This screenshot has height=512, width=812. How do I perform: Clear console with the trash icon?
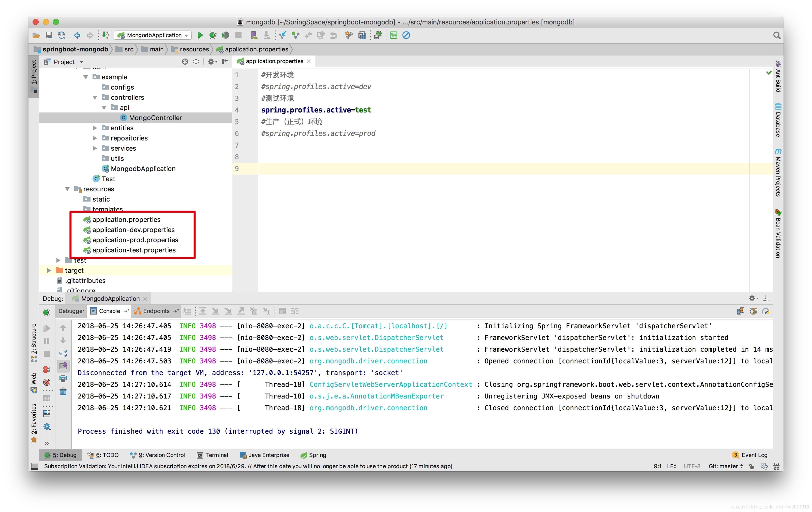tap(63, 392)
